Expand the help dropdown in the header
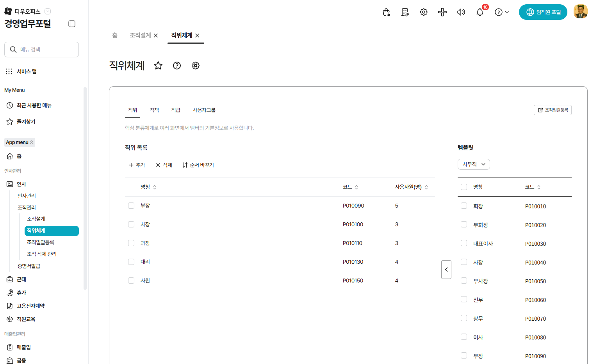This screenshot has height=364, width=599. [x=502, y=12]
